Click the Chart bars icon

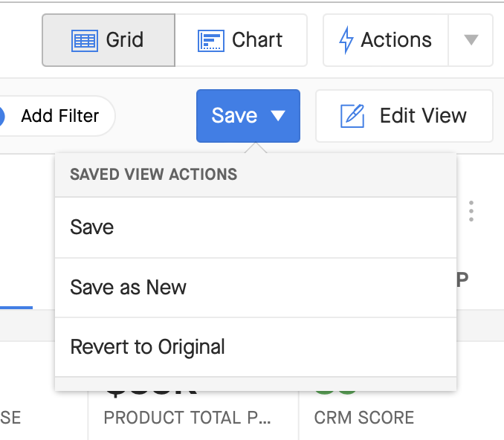point(211,40)
